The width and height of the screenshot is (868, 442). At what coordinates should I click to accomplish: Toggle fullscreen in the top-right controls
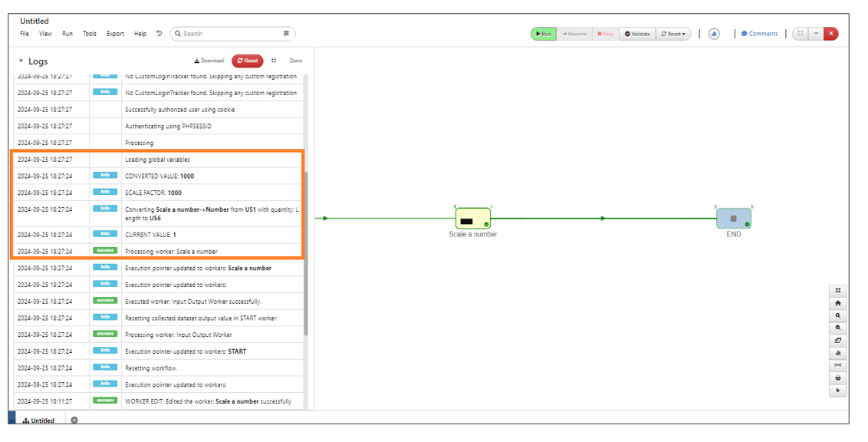click(x=800, y=34)
